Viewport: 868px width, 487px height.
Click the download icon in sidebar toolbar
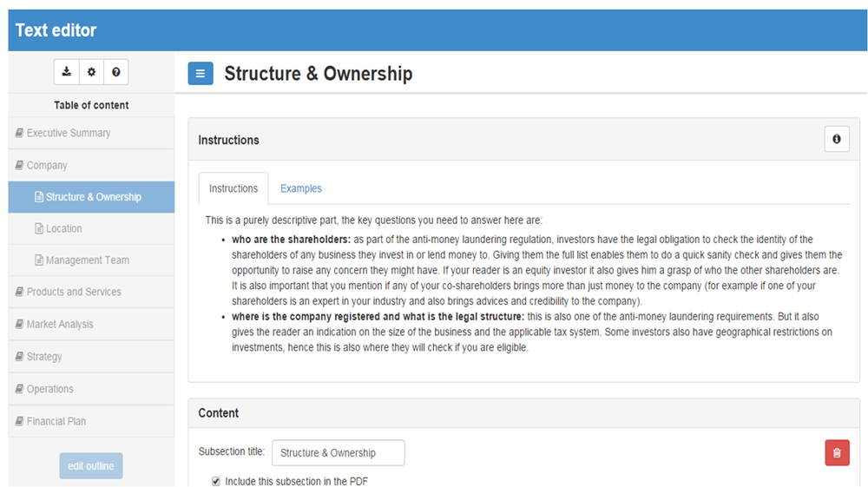(67, 72)
